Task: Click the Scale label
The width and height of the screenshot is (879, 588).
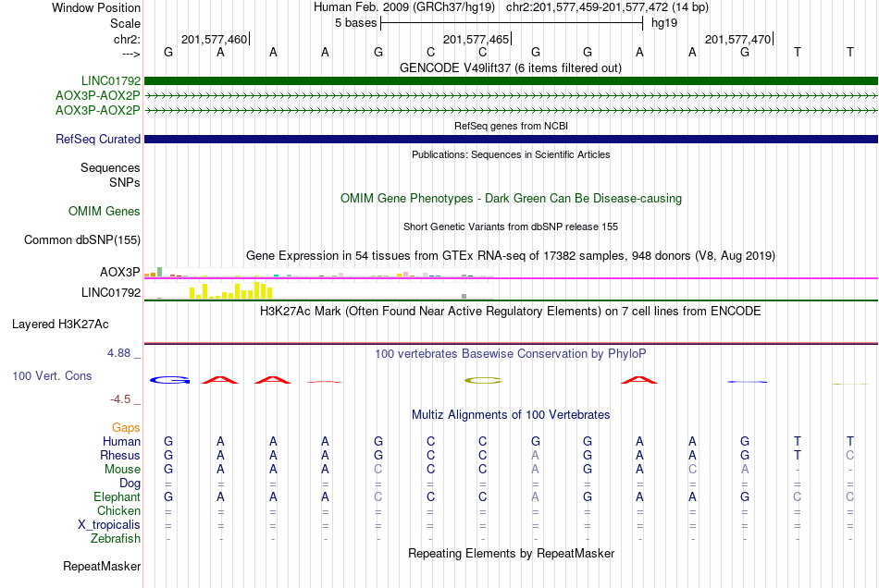Action: pos(125,23)
